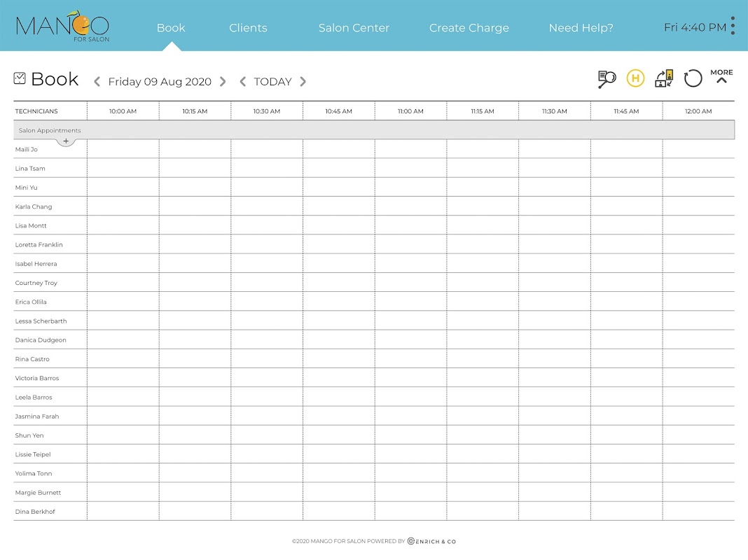Select technician Yolima Tonn
The height and width of the screenshot is (560, 748).
pos(34,473)
